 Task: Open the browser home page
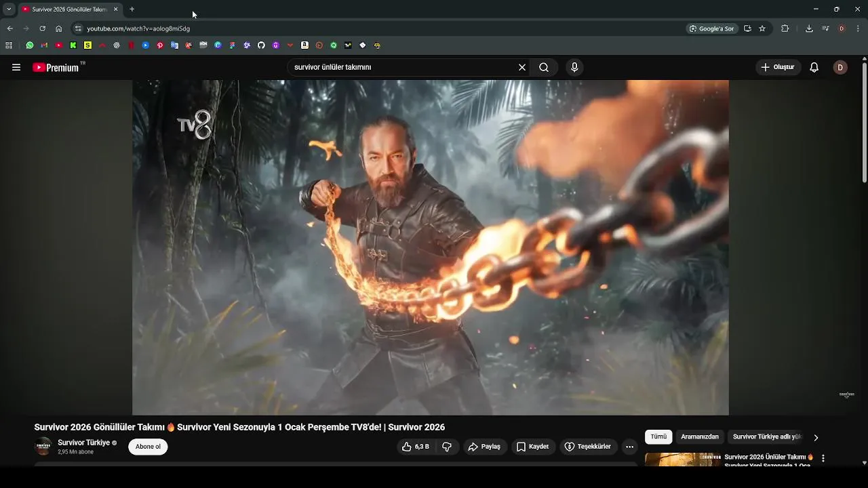click(58, 28)
